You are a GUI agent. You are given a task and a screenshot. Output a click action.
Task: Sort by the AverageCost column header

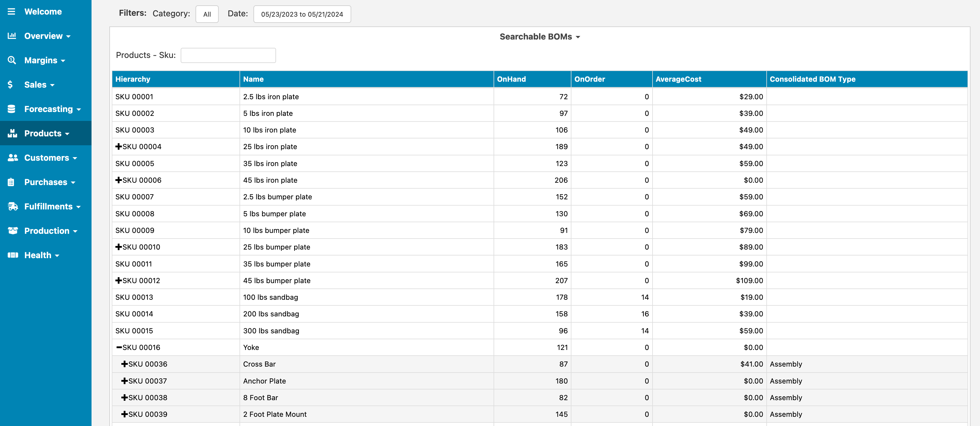[678, 79]
